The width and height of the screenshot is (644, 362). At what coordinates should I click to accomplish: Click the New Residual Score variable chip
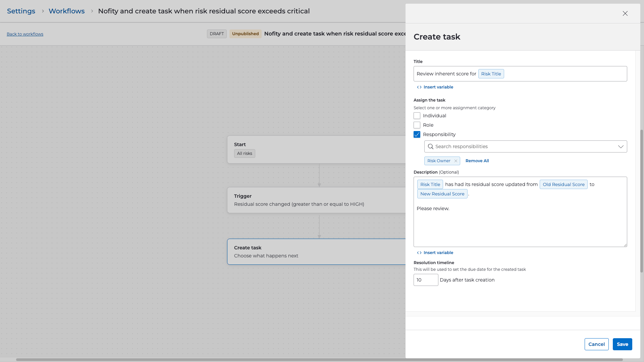pyautogui.click(x=442, y=194)
